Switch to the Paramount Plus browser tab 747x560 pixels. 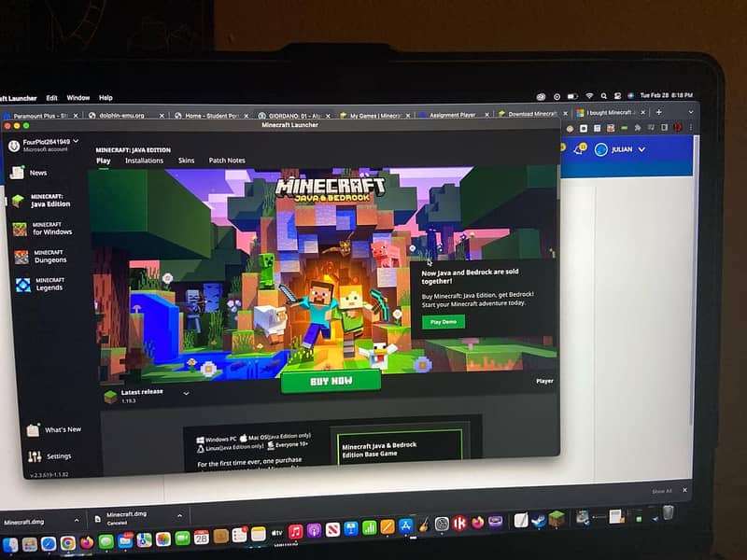pyautogui.click(x=40, y=116)
